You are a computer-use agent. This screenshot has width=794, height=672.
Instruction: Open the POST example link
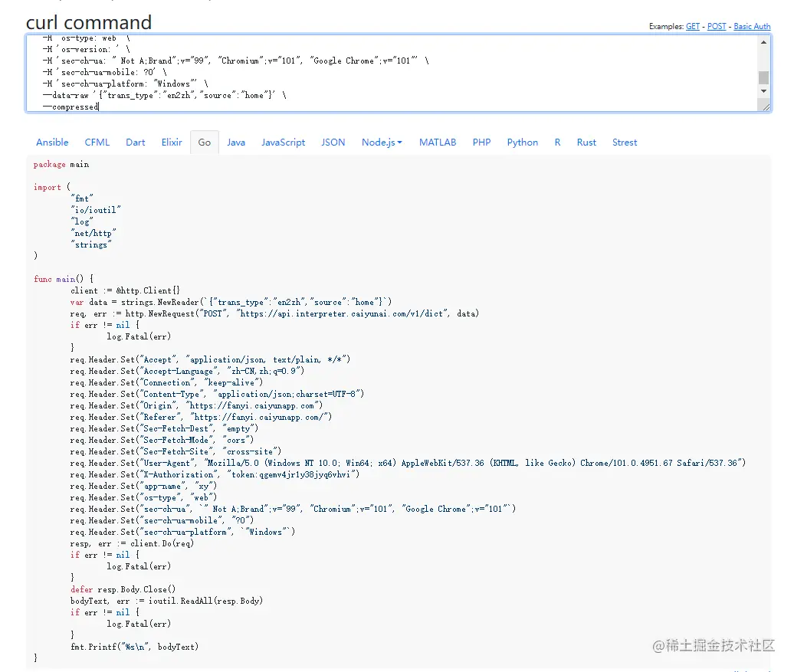[716, 26]
